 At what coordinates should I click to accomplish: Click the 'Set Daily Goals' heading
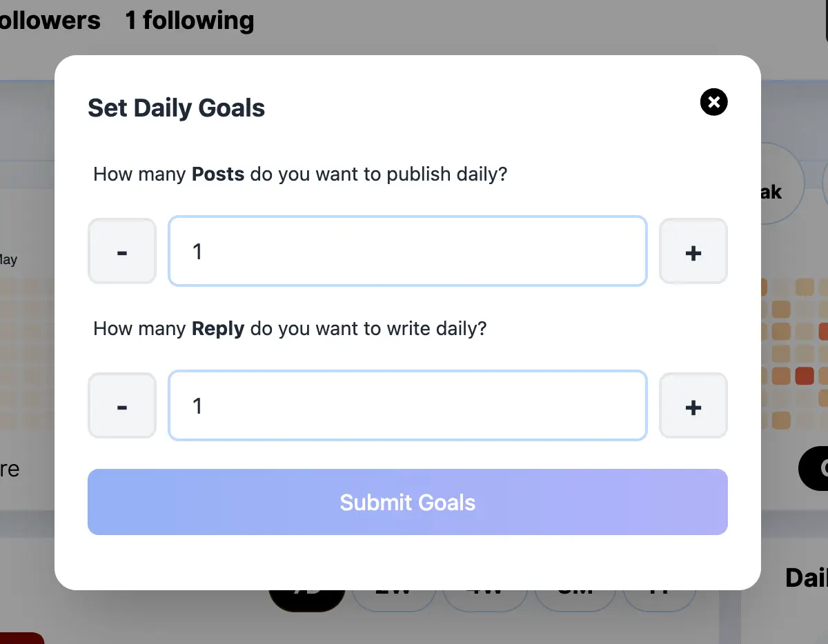177,108
